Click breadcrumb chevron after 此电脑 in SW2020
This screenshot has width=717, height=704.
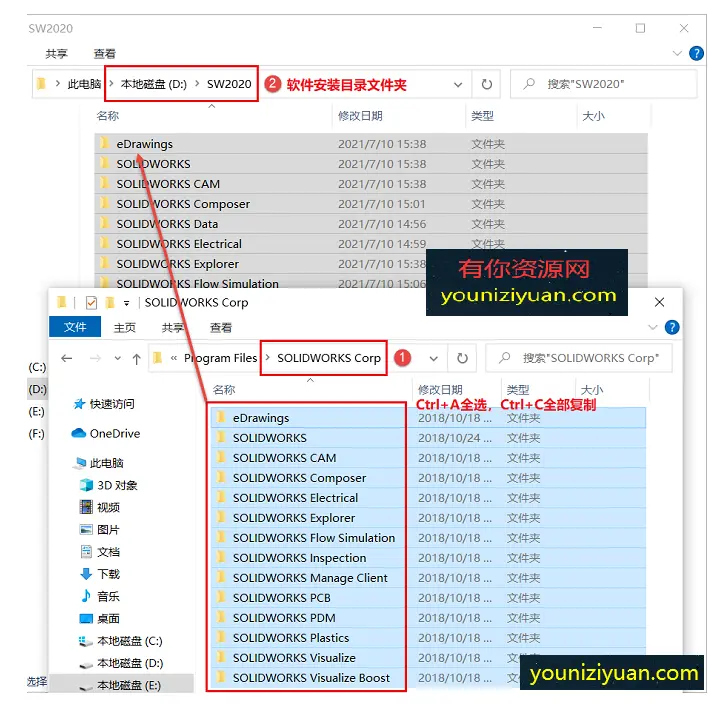(111, 84)
